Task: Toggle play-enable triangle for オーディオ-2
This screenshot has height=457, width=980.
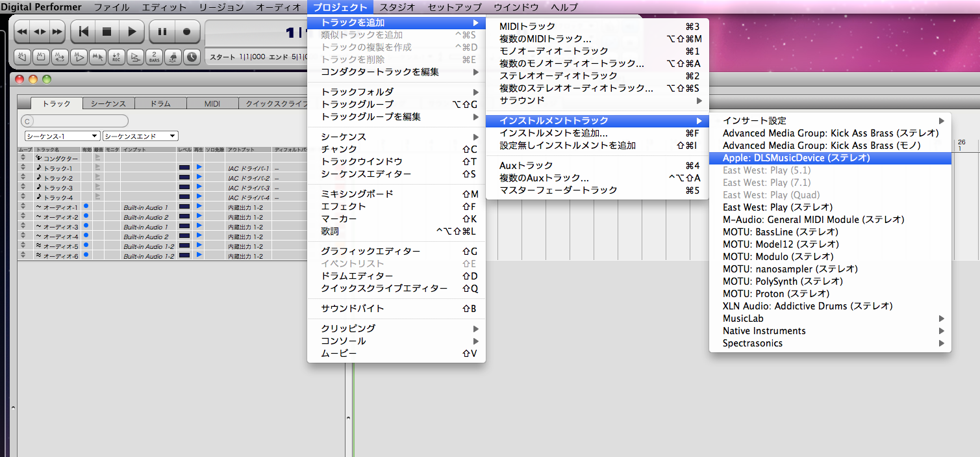Action: (x=199, y=216)
